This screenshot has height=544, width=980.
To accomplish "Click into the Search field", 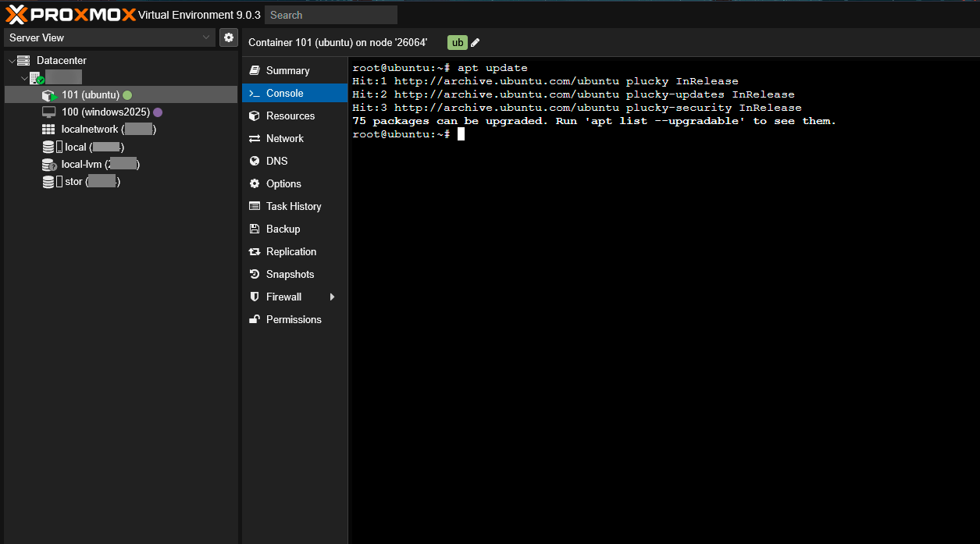I will pos(330,15).
